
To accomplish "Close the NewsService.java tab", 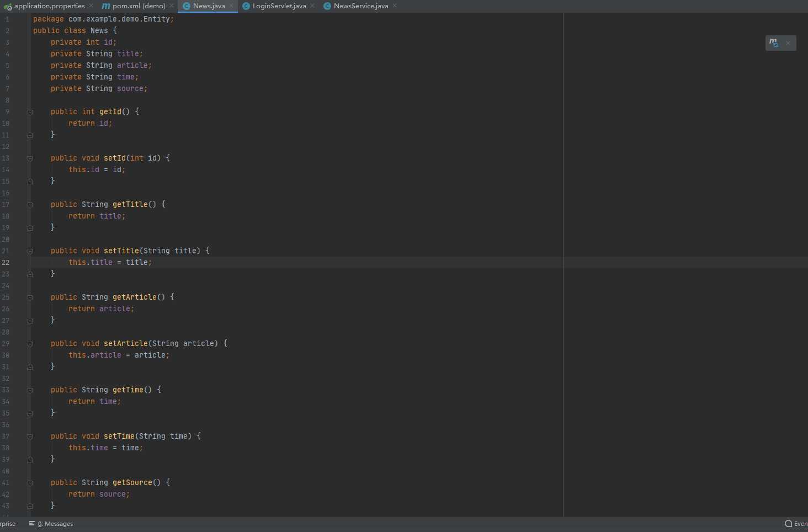I will tap(395, 6).
